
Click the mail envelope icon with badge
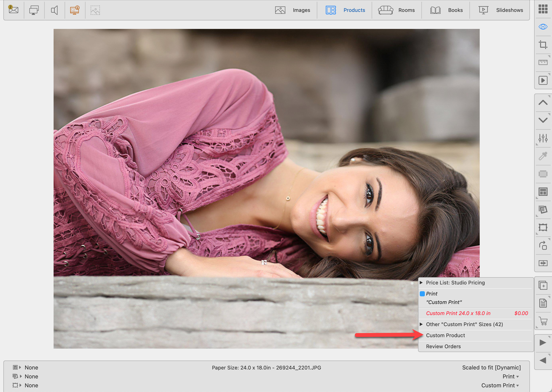click(14, 10)
